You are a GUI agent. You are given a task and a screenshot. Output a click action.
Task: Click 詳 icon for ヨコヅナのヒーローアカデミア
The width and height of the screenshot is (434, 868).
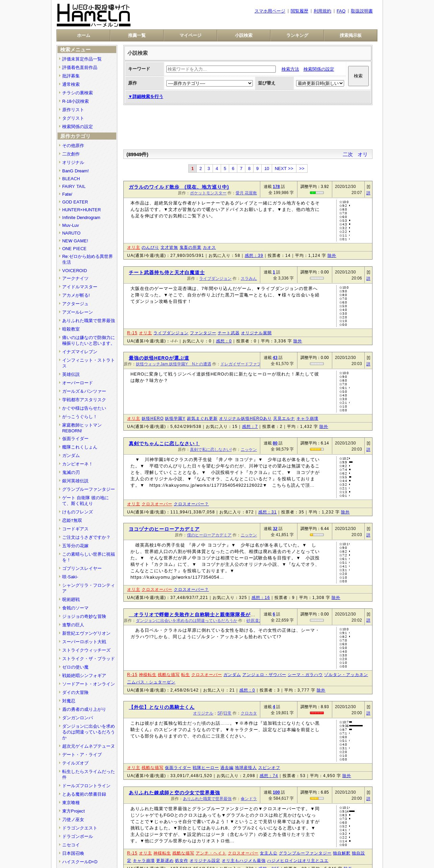[x=368, y=535]
